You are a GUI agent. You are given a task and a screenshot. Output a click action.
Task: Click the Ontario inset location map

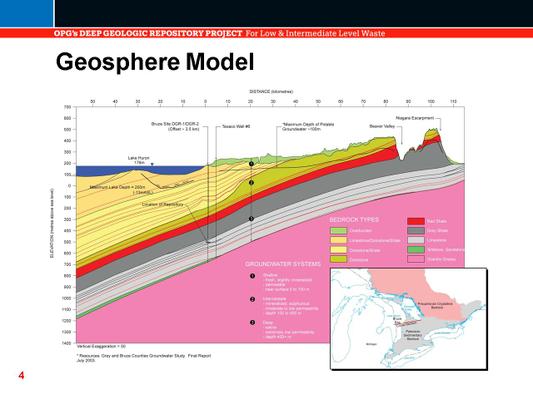[409, 319]
